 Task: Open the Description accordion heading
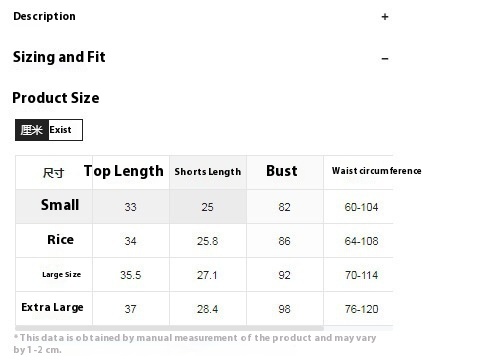pos(44,16)
